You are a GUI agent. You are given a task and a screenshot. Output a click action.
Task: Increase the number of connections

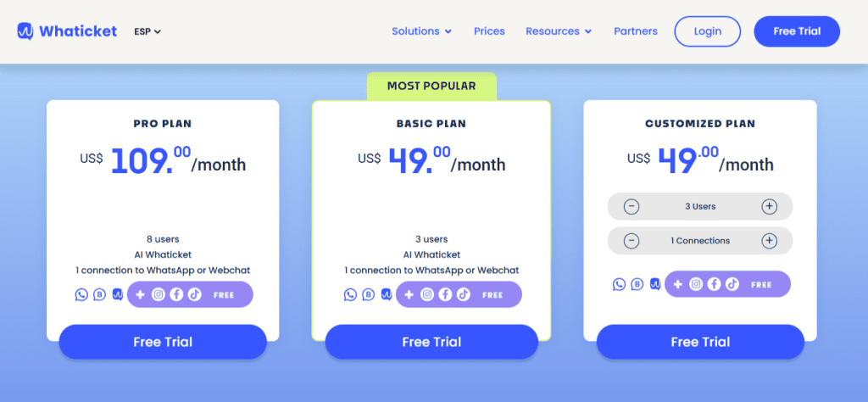tap(769, 241)
